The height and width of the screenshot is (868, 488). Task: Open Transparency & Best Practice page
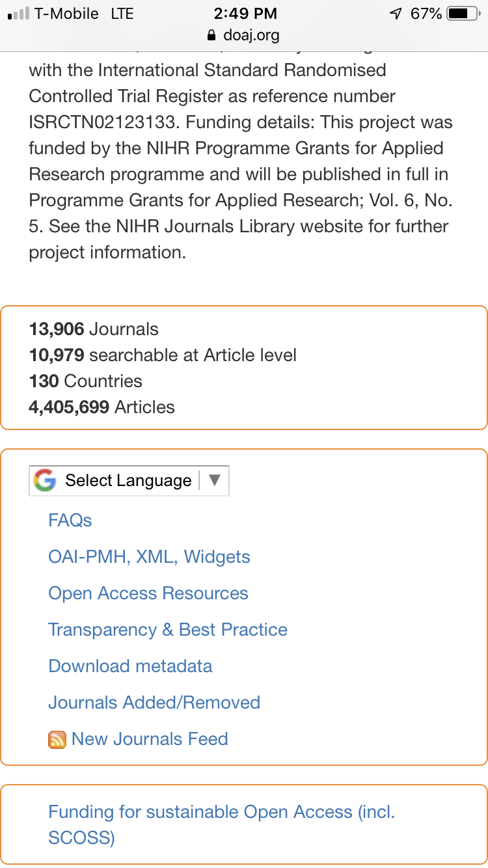(x=168, y=630)
